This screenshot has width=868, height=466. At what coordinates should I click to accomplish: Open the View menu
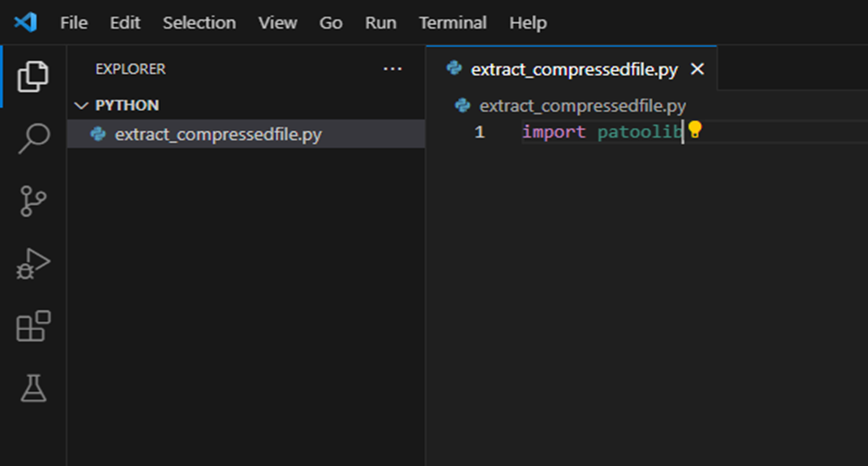(277, 23)
